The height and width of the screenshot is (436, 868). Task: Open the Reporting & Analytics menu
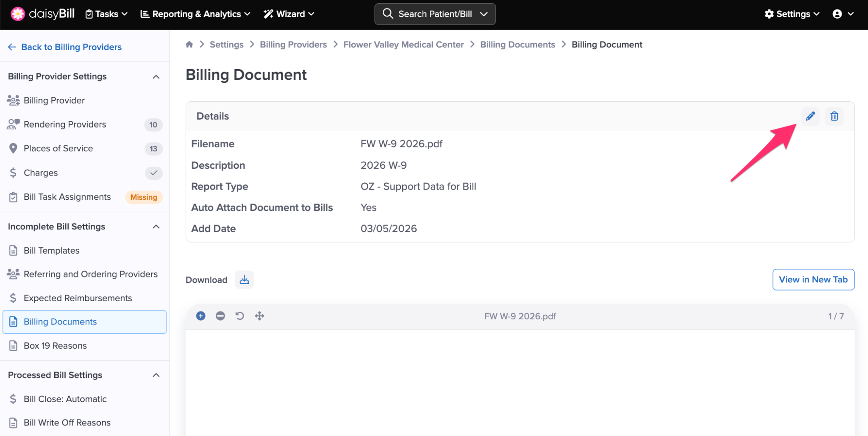(195, 14)
